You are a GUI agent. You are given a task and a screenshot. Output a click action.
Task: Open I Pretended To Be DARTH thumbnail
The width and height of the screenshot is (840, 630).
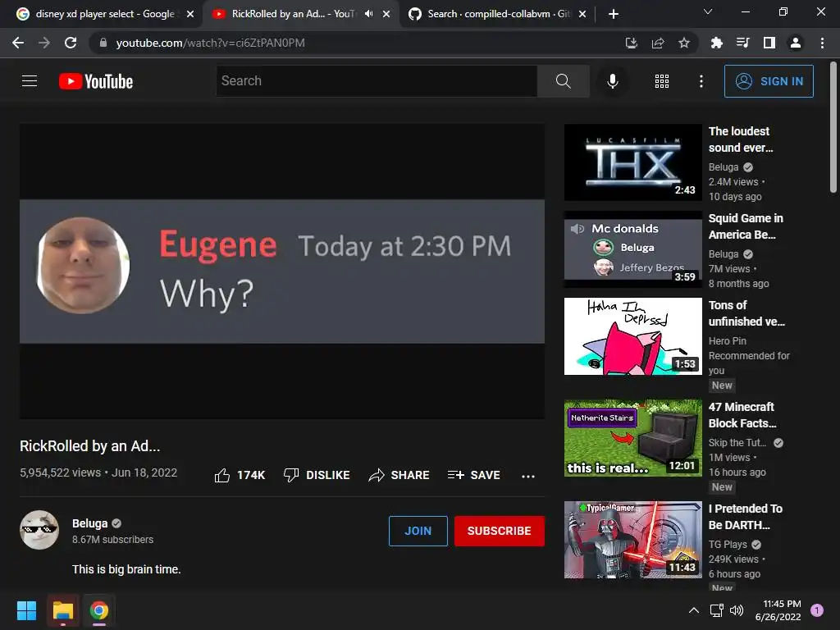pyautogui.click(x=632, y=540)
